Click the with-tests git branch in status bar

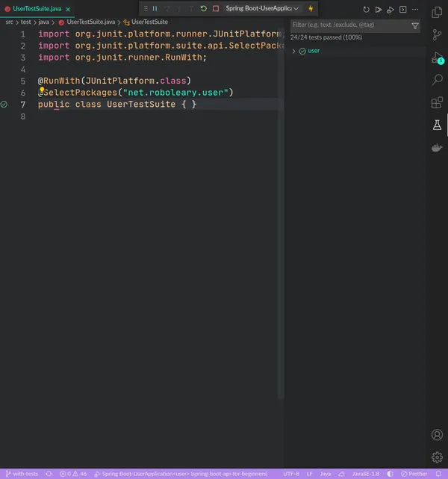pos(22,474)
